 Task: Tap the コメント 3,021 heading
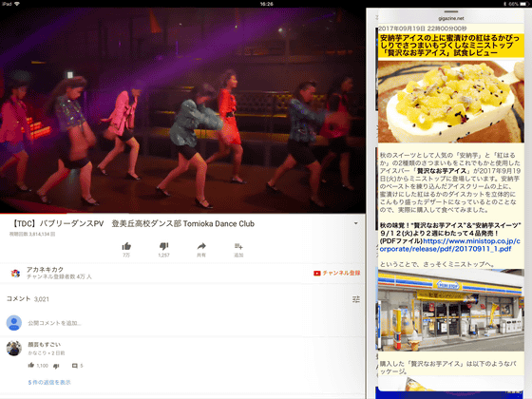pos(28,299)
